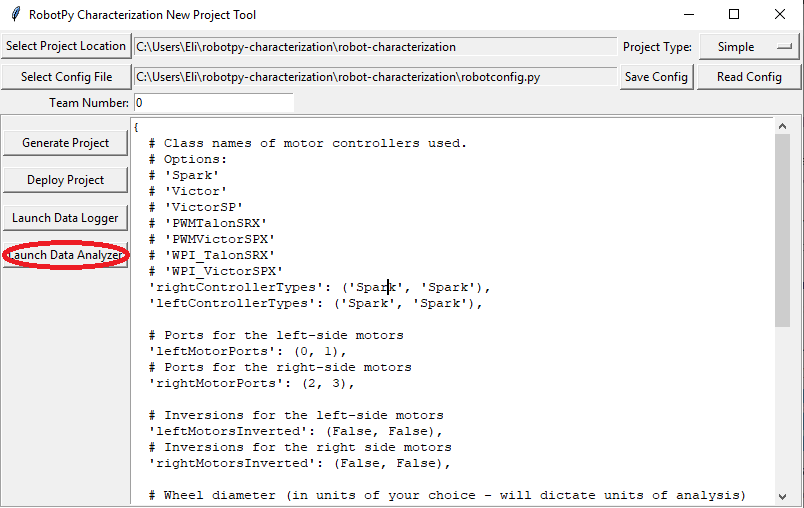Viewport: 804px width, 508px height.
Task: Click the "# 'WPI_VictorSPX'" comment line
Action: [216, 271]
